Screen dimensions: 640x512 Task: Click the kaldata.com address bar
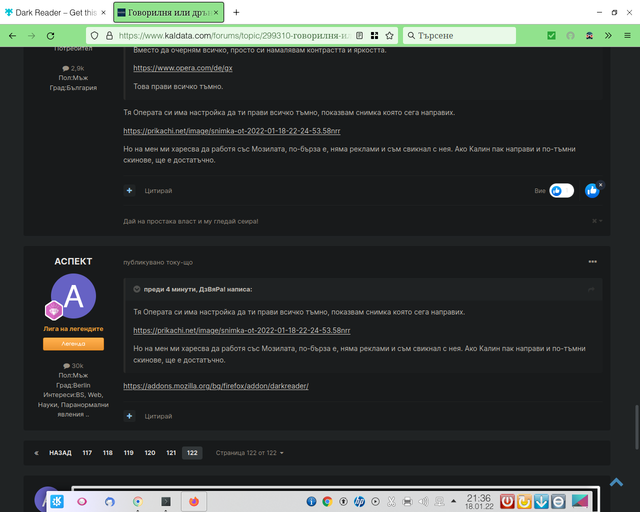click(x=234, y=36)
